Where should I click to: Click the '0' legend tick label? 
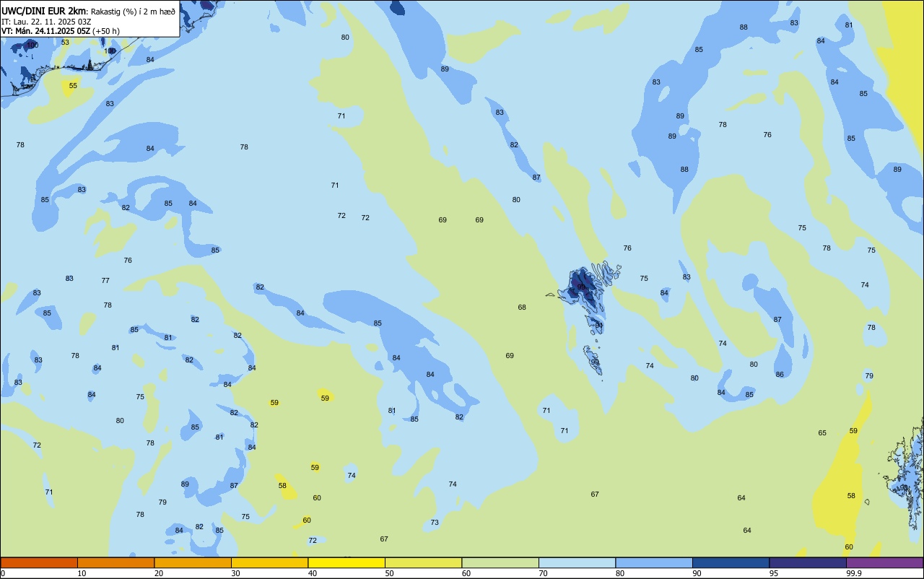pos(3,573)
